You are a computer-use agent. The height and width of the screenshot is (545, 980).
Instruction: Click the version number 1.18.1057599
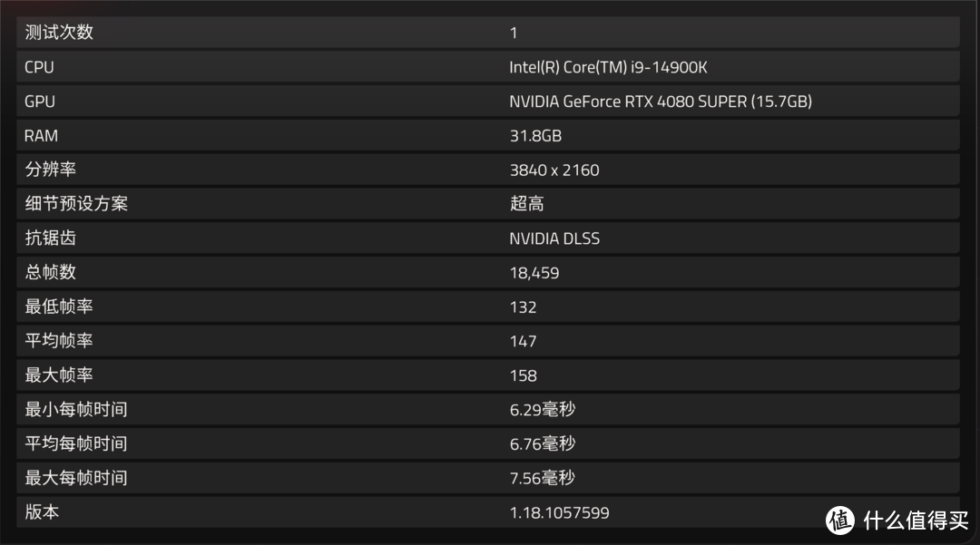coord(559,513)
